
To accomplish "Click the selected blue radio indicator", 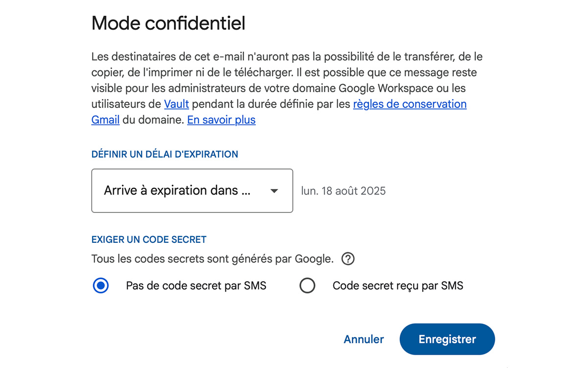I will point(100,285).
